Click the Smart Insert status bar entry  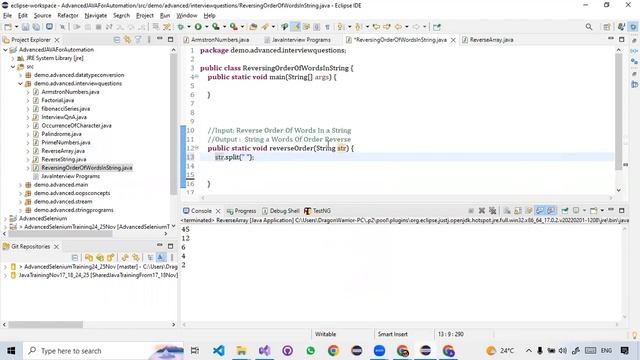(393, 334)
